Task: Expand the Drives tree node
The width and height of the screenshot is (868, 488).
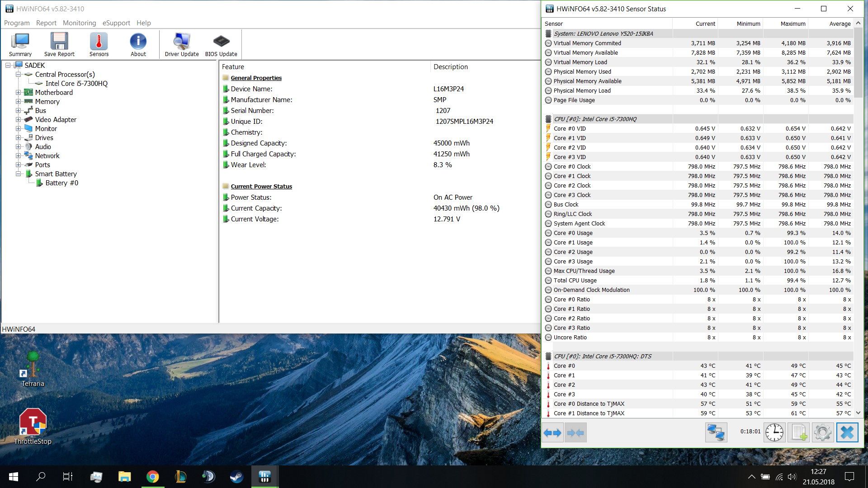Action: (x=19, y=137)
